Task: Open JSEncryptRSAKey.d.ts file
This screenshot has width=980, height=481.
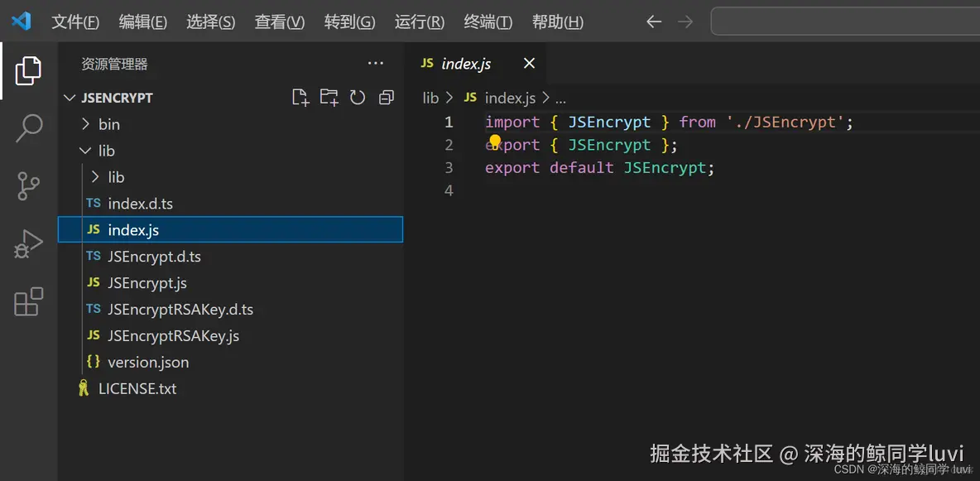Action: (231, 309)
